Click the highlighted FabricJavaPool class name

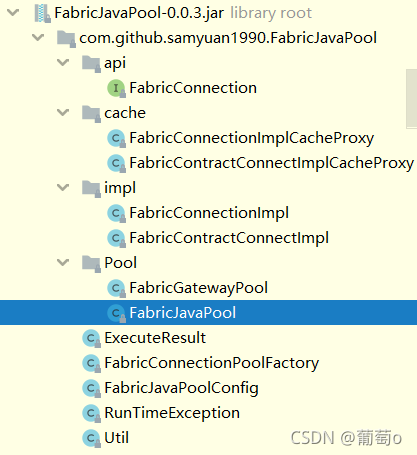point(183,313)
